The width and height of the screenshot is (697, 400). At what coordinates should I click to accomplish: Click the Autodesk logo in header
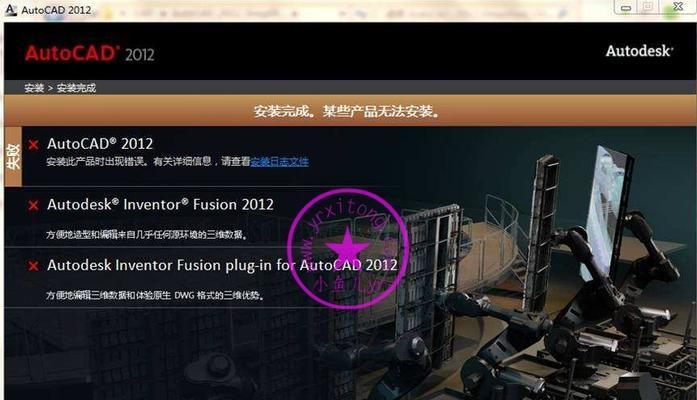(x=639, y=51)
